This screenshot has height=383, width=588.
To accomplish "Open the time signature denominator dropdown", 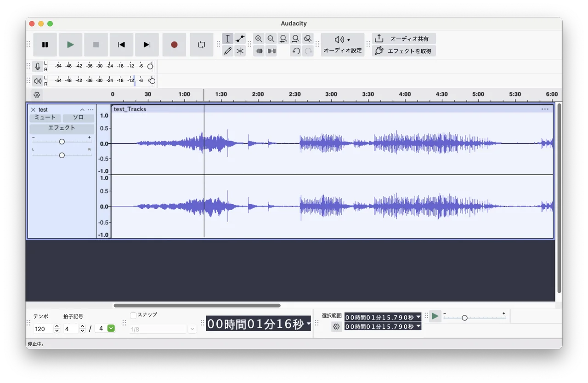I will tap(111, 328).
